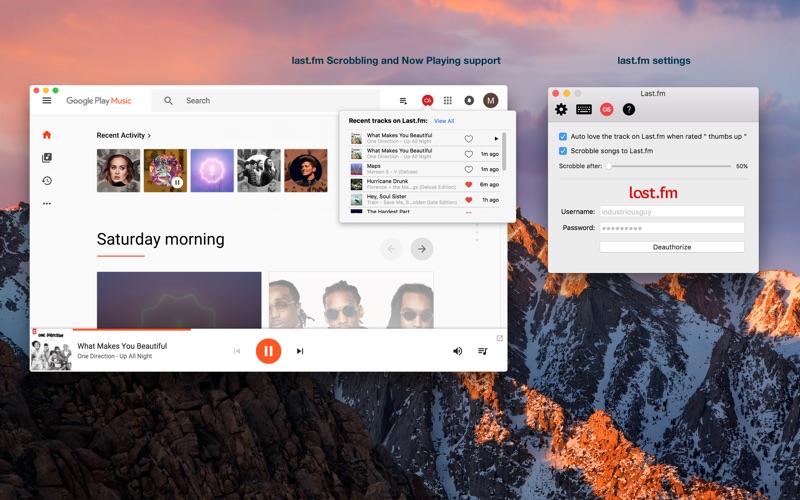Love the What Makes You Beautiful 1m ago track
The image size is (800, 500).
coord(468,154)
